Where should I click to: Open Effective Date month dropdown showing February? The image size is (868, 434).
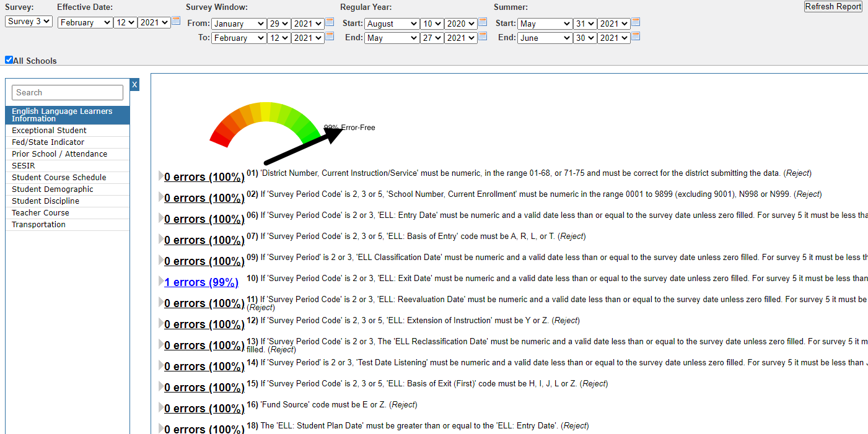85,22
